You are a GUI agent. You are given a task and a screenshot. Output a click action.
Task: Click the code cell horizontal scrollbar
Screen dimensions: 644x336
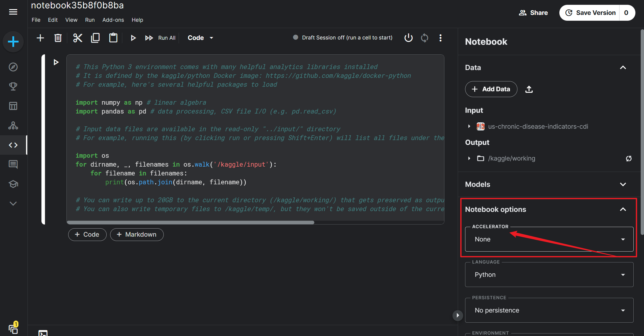pyautogui.click(x=190, y=222)
